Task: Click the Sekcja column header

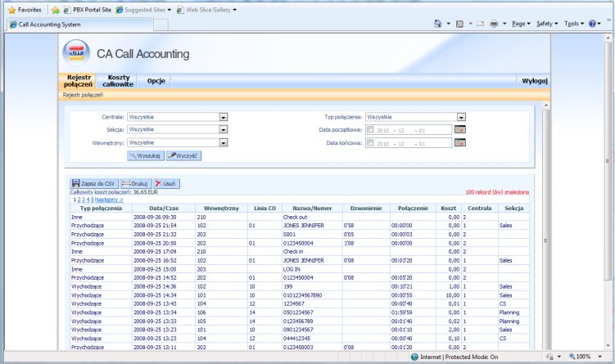Action: click(x=513, y=209)
